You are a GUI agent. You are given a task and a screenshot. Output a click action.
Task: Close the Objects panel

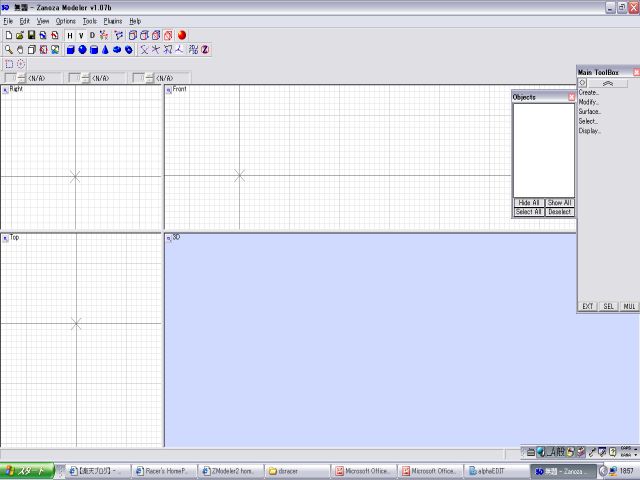point(571,97)
